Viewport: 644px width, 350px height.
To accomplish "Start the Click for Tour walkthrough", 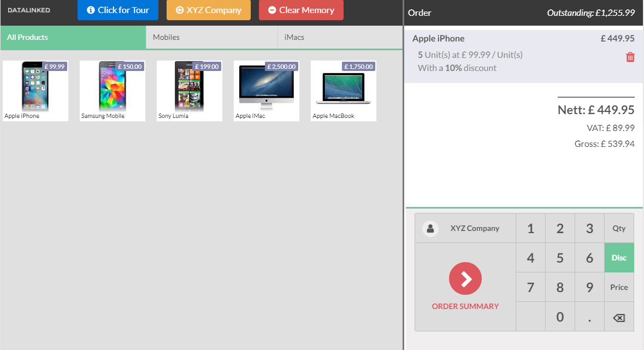I will [118, 10].
